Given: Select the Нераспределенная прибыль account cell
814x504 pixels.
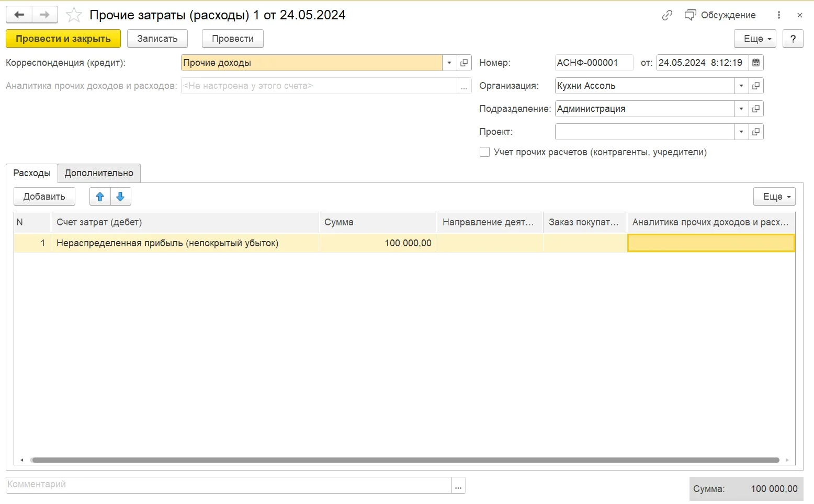Looking at the screenshot, I should (x=185, y=243).
